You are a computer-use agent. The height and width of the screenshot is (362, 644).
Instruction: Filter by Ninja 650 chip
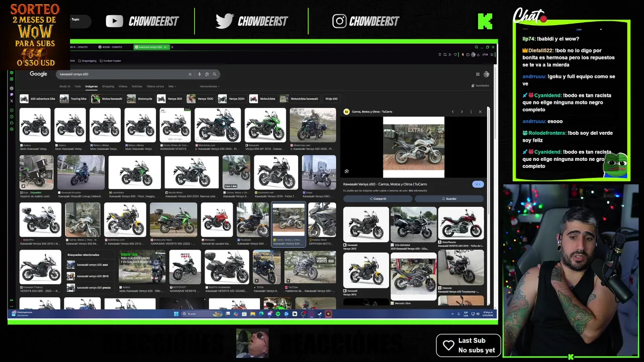pos(331,99)
